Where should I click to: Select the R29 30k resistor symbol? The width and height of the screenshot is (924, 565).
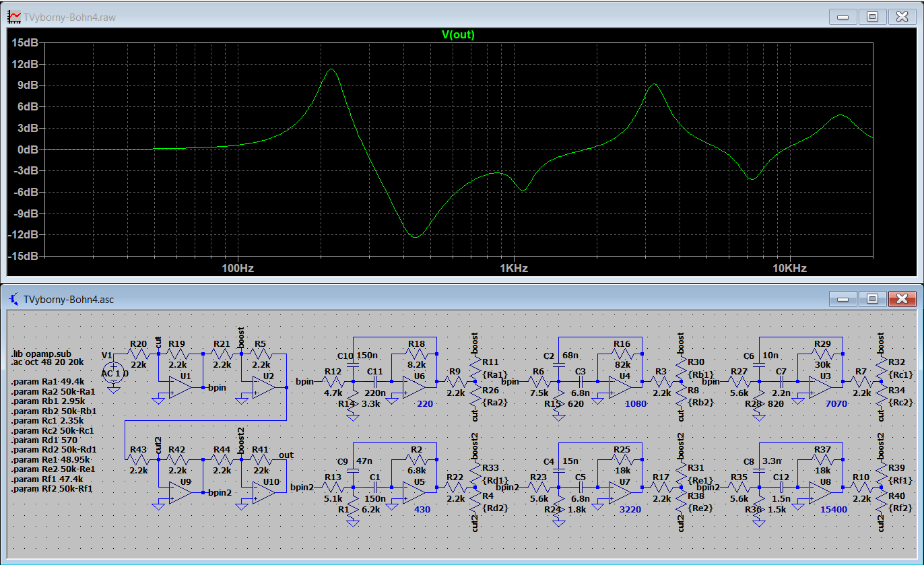click(822, 353)
